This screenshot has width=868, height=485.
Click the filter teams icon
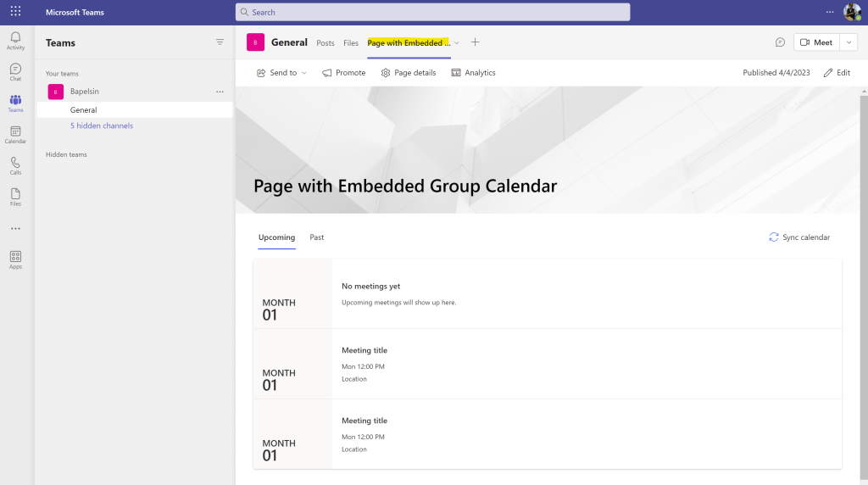(x=220, y=42)
